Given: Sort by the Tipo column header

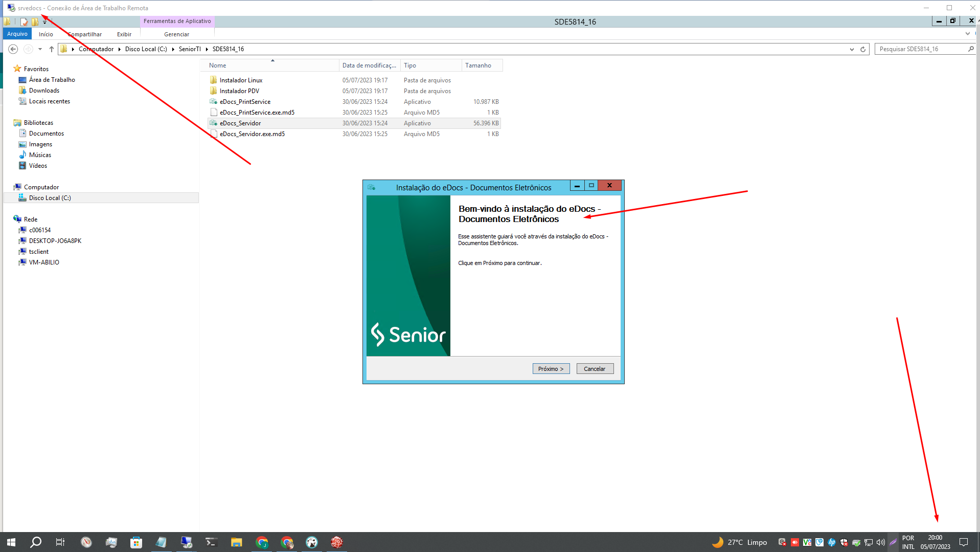Looking at the screenshot, I should pos(431,65).
